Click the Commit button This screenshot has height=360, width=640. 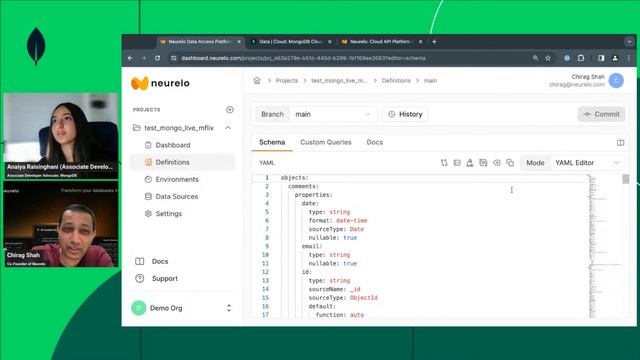[x=601, y=114]
